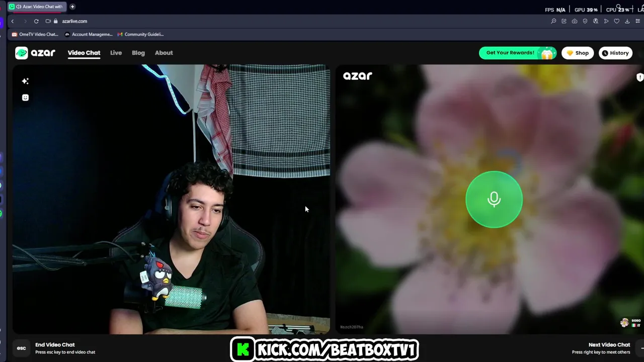Click the FPS N/A overlay readout
This screenshot has height=362, width=644.
click(x=555, y=10)
